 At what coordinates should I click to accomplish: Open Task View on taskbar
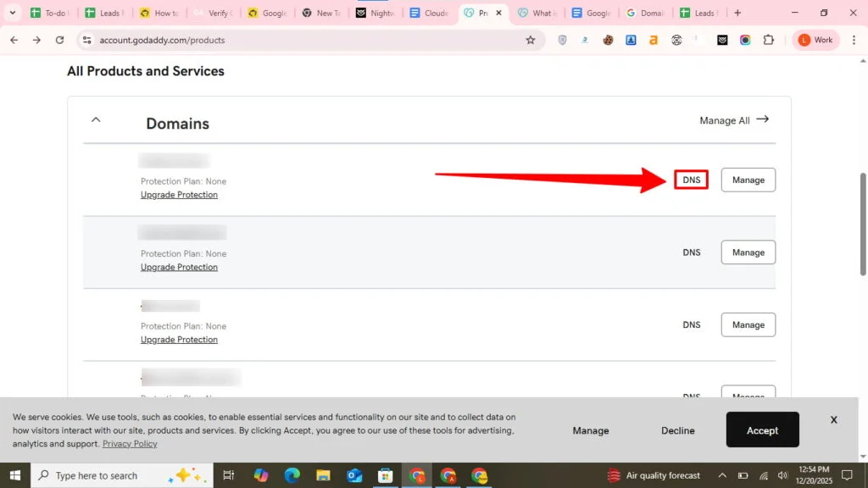coord(228,475)
